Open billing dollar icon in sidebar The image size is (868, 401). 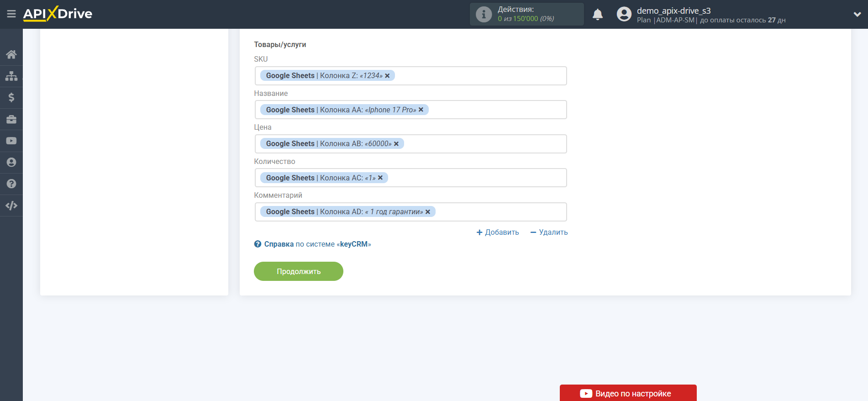[x=11, y=97]
